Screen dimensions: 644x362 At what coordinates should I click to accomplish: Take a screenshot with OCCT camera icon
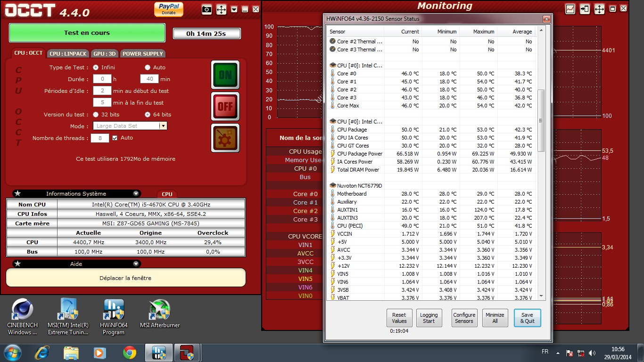click(206, 9)
